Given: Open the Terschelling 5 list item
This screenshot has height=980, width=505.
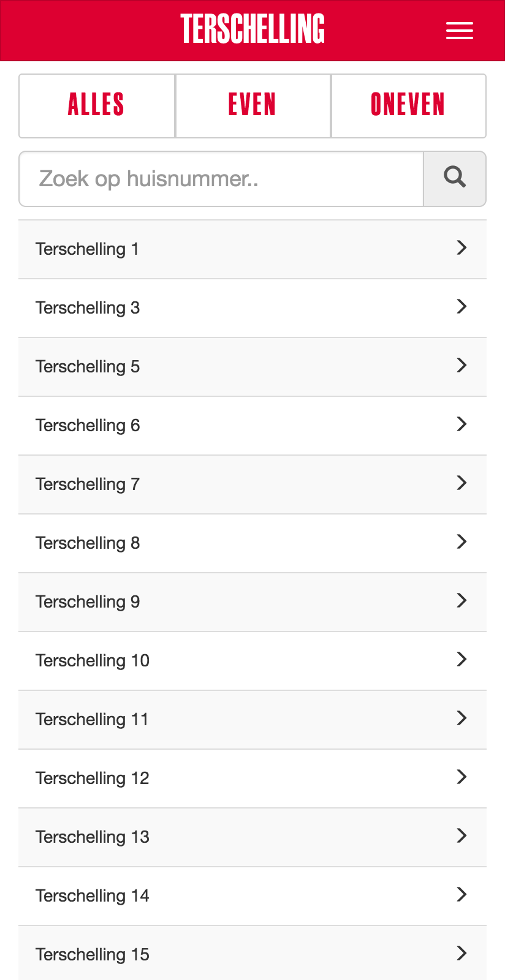Looking at the screenshot, I should (252, 367).
